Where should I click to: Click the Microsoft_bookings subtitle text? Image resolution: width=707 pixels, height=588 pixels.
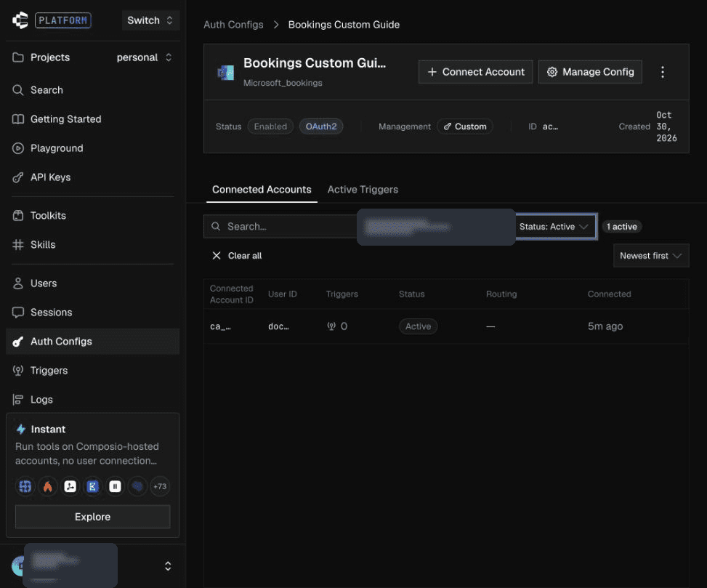coord(283,83)
